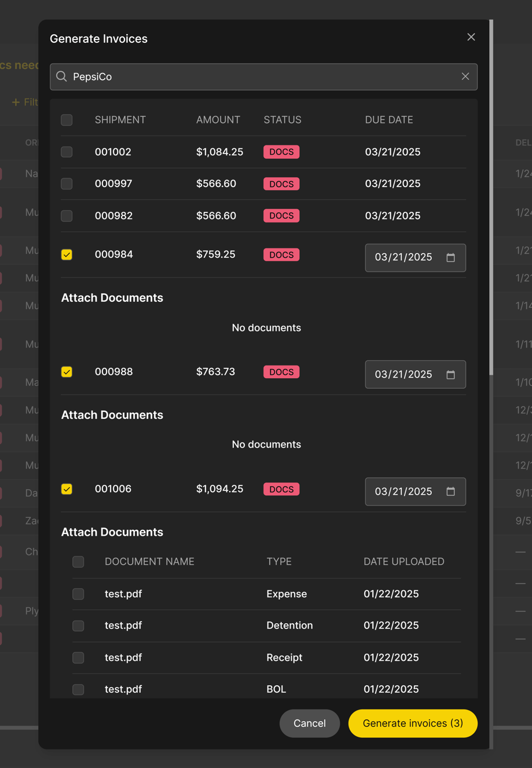Click the DOCS badge on shipment 000997
532x768 pixels.
click(x=281, y=183)
